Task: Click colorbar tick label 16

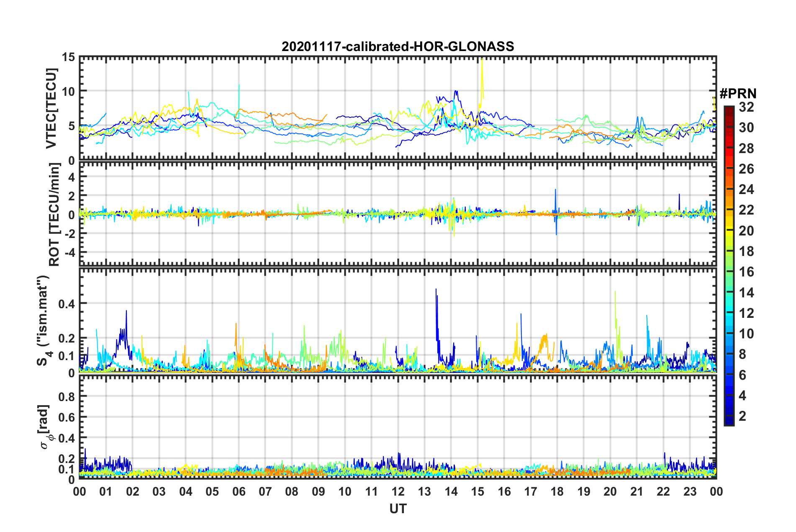Action: tap(746, 272)
